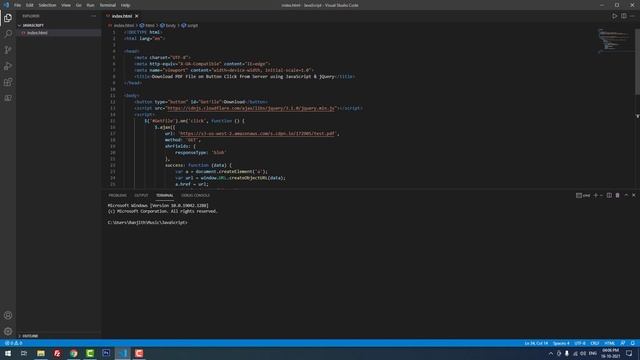Image resolution: width=640 pixels, height=360 pixels.
Task: Open the Go menu
Action: click(78, 5)
